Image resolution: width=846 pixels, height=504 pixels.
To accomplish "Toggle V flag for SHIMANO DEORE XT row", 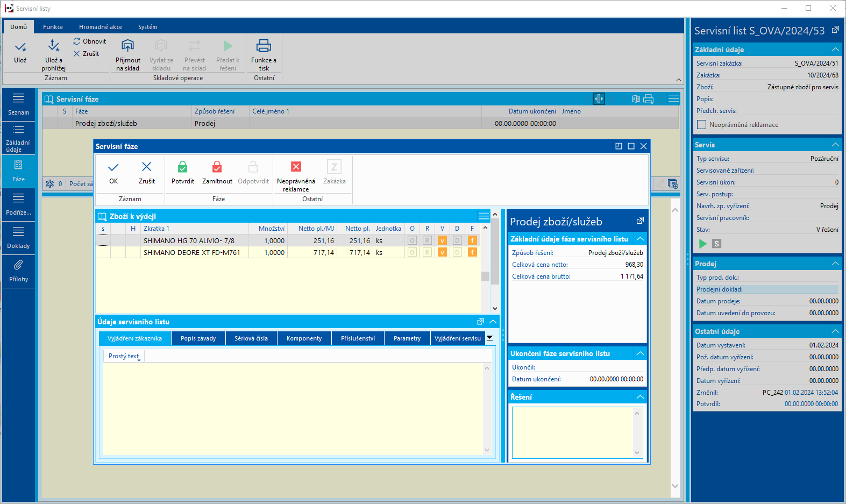I will pos(442,252).
